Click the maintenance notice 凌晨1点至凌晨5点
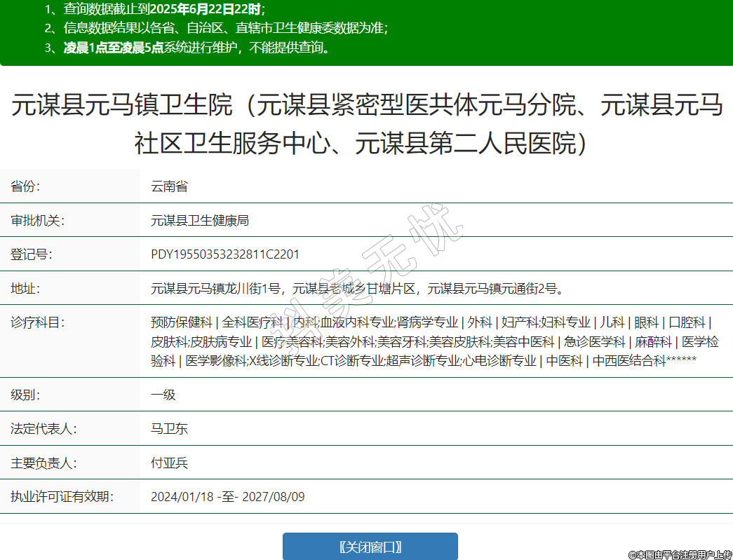Screen dimensions: 733x560 tap(114, 48)
